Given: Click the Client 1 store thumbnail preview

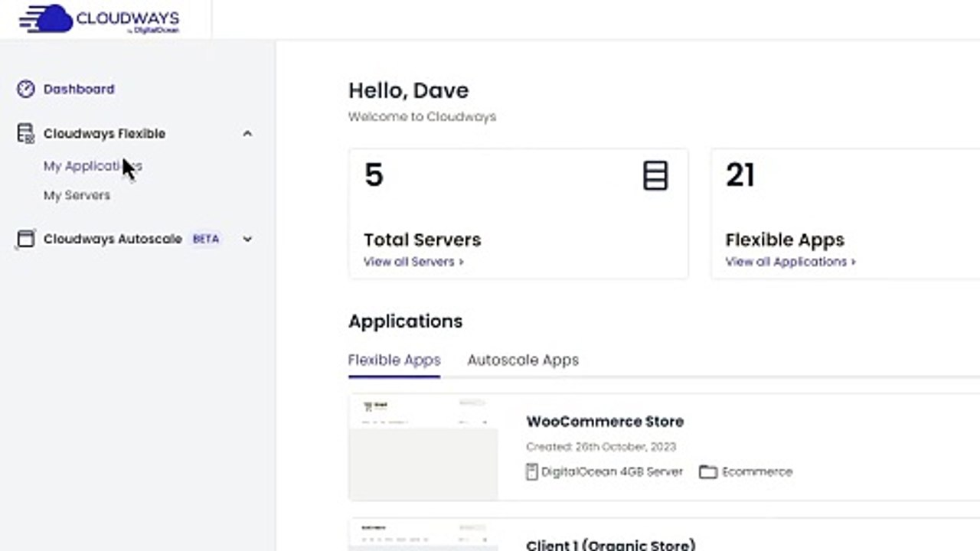Looking at the screenshot, I should point(423,535).
